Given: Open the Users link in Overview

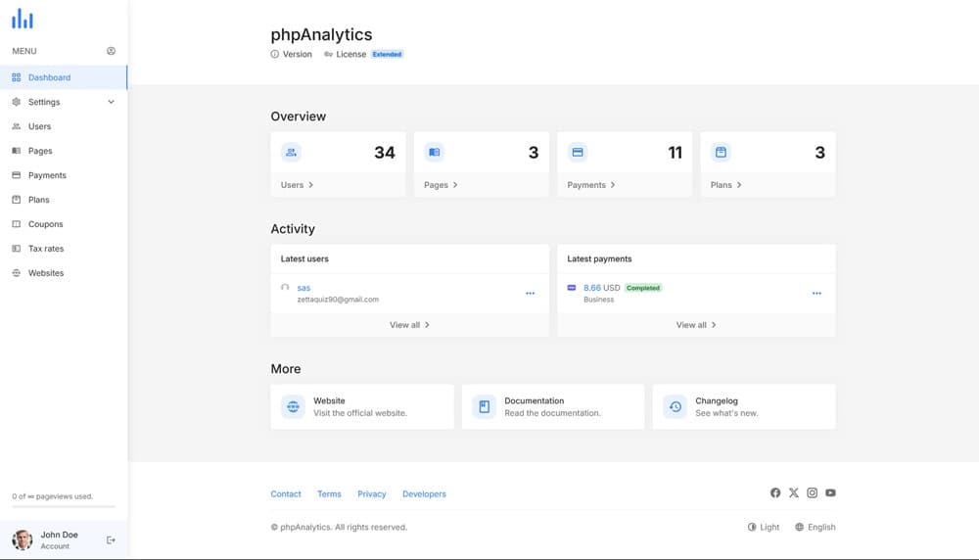Looking at the screenshot, I should 298,185.
